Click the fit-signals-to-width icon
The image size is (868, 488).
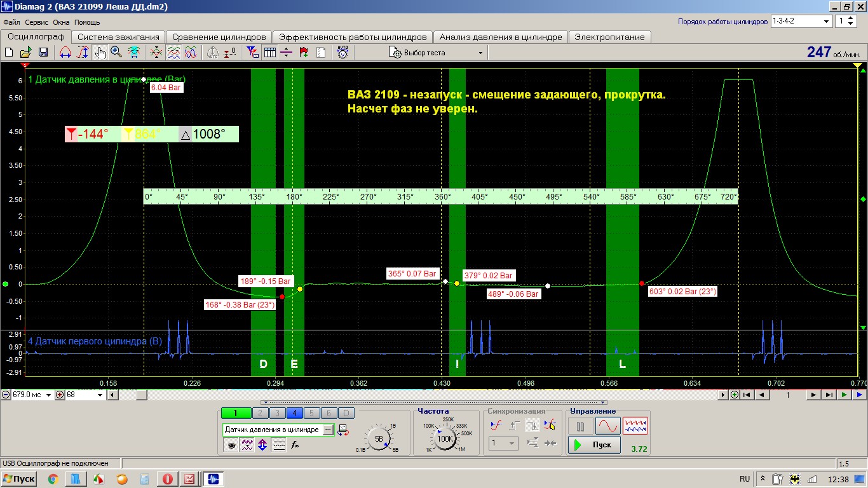tap(134, 53)
